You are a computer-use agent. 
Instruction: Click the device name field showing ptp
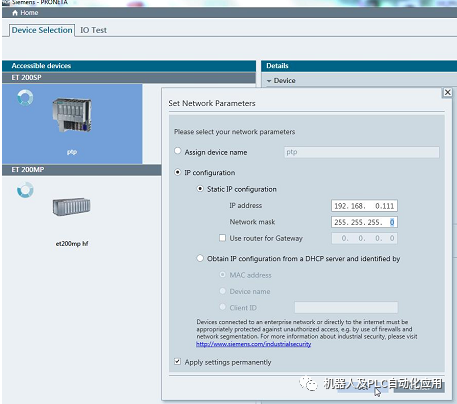point(362,152)
